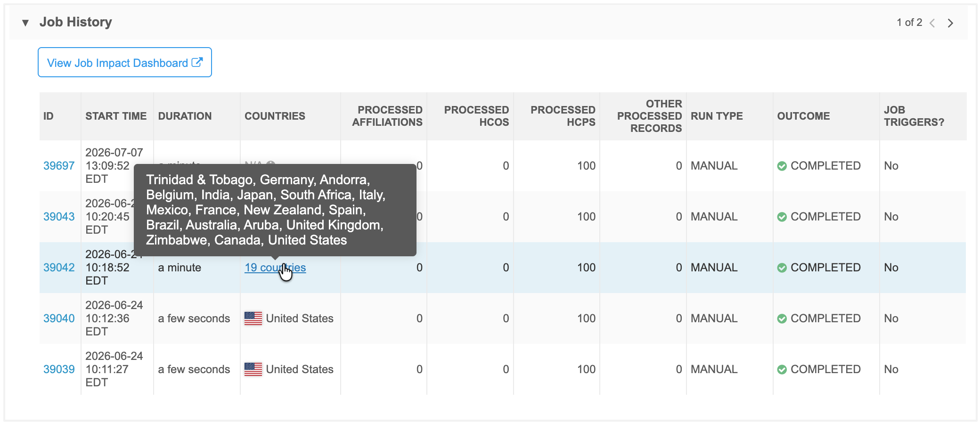Click completed checkmark icon for job 39042

pos(782,268)
